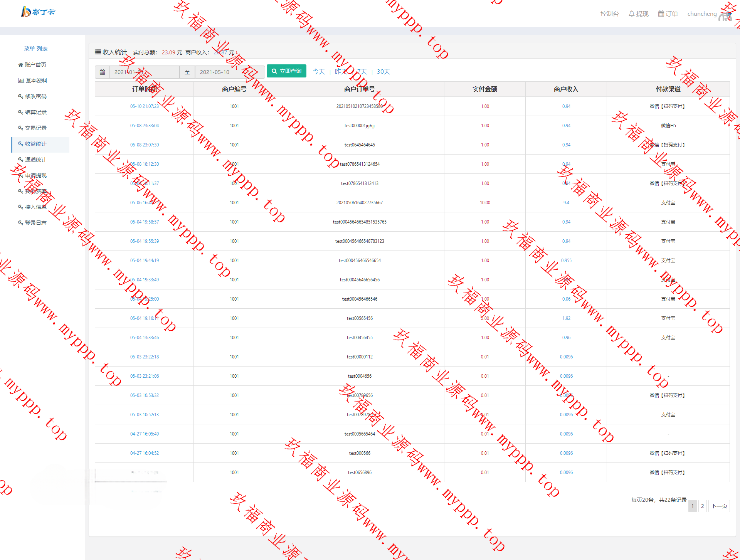The image size is (740, 560).
Task: Open 通道统计 in the sidebar
Action: click(x=35, y=160)
